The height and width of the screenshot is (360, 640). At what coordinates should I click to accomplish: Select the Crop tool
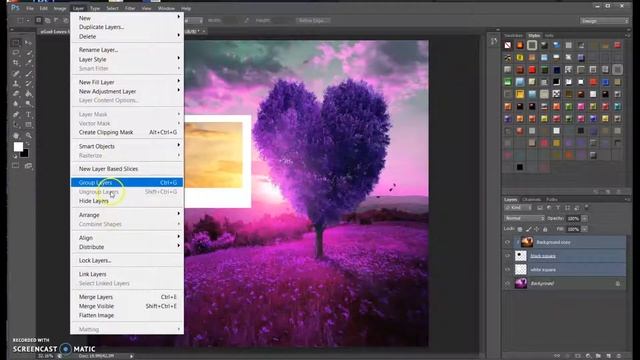(x=16, y=63)
